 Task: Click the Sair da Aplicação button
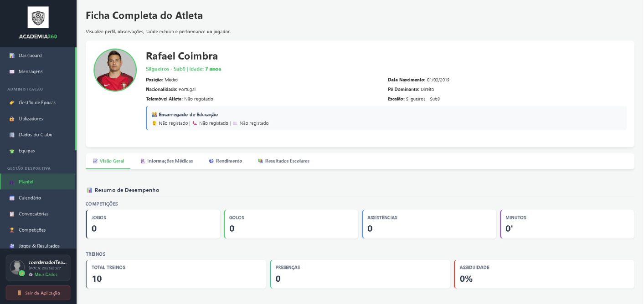[38, 293]
